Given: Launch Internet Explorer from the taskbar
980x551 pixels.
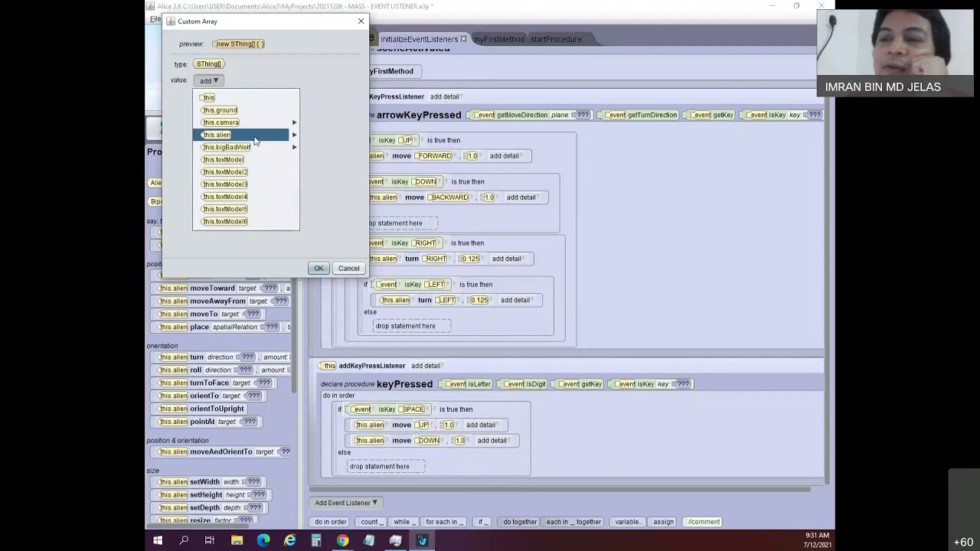Looking at the screenshot, I should (290, 541).
